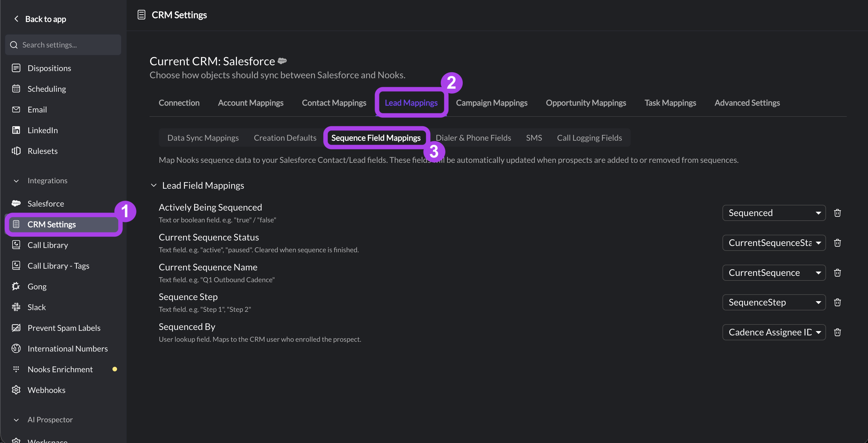This screenshot has height=443, width=868.
Task: Click the Salesforce cloud icon in the sidebar
Action: [16, 203]
